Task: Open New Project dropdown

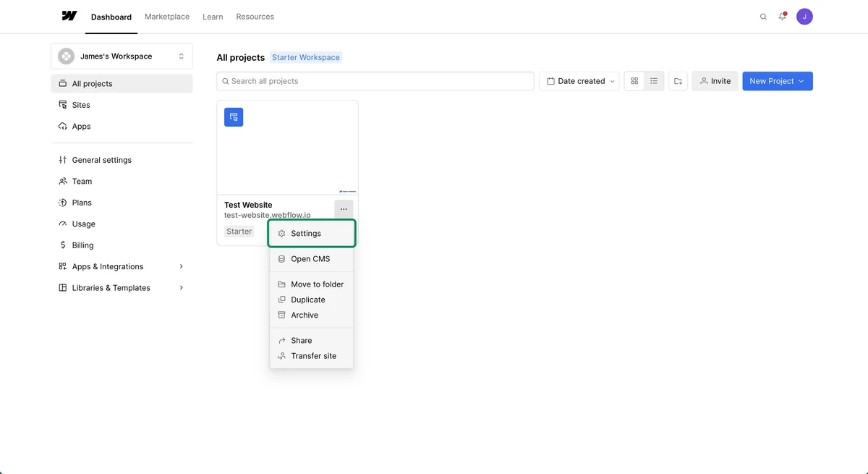Action: [778, 81]
